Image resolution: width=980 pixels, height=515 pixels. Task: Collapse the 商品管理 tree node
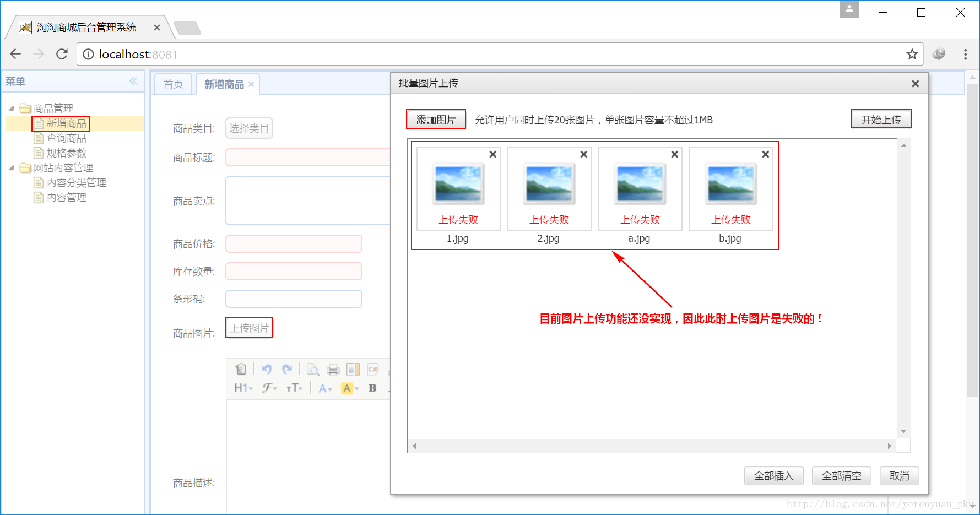[x=12, y=109]
